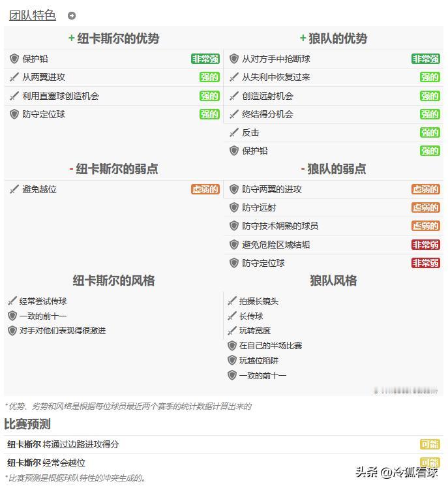The width and height of the screenshot is (448, 488).
Task: Click sword icon beside 从两翼进攻
Action: point(14,77)
